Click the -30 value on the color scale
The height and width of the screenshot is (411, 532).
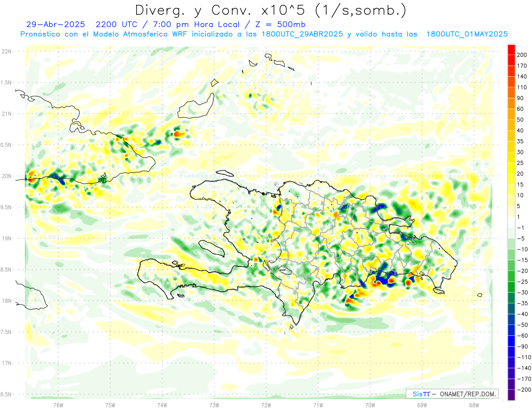(x=522, y=292)
